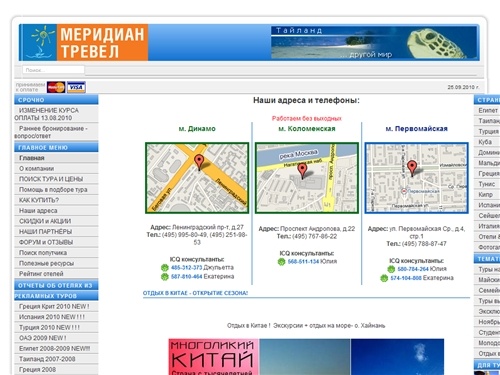Click the VISA payment icon

pyautogui.click(x=76, y=87)
